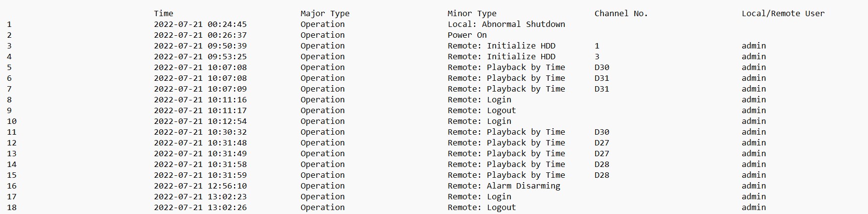868x214 pixels.
Task: Click Remote: Logout in row 9
Action: pos(482,111)
